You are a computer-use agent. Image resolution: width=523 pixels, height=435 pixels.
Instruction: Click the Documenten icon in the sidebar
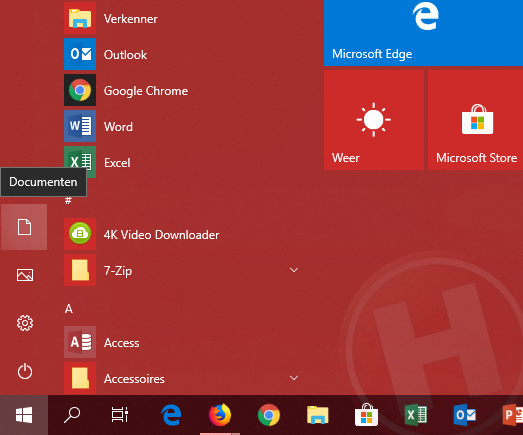24,227
